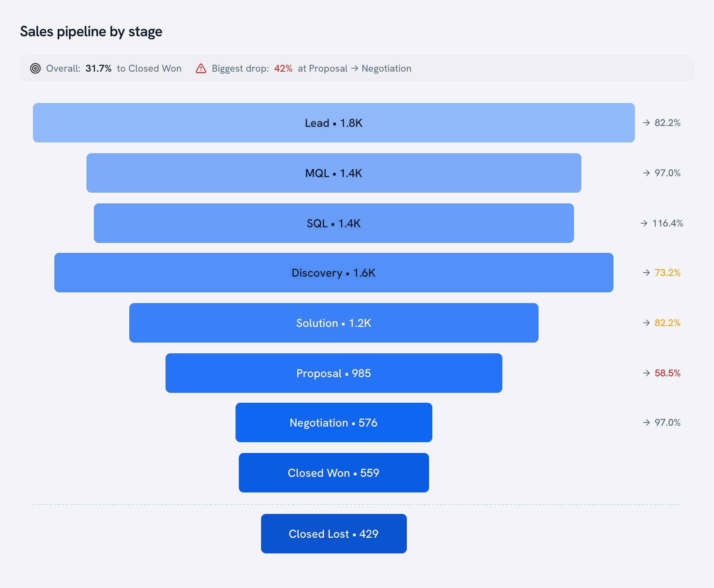Click the 31.7% overall value
714x588 pixels.
pyautogui.click(x=98, y=68)
